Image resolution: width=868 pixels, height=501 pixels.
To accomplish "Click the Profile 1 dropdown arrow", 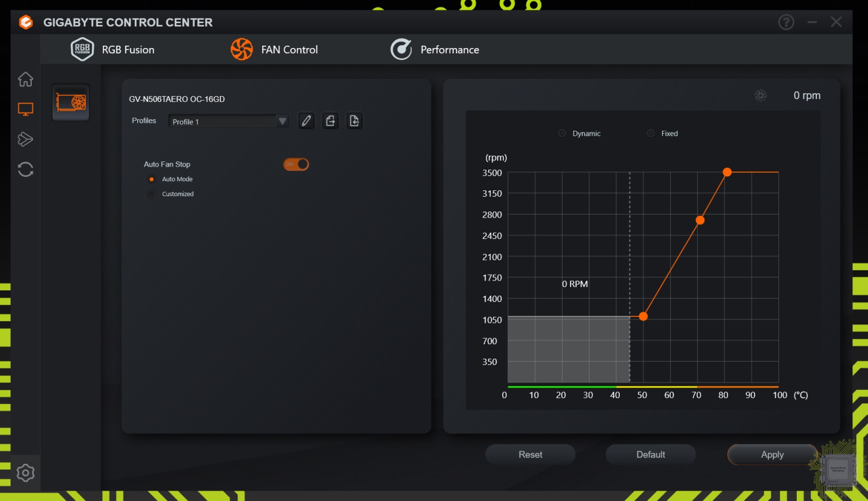I will 282,121.
